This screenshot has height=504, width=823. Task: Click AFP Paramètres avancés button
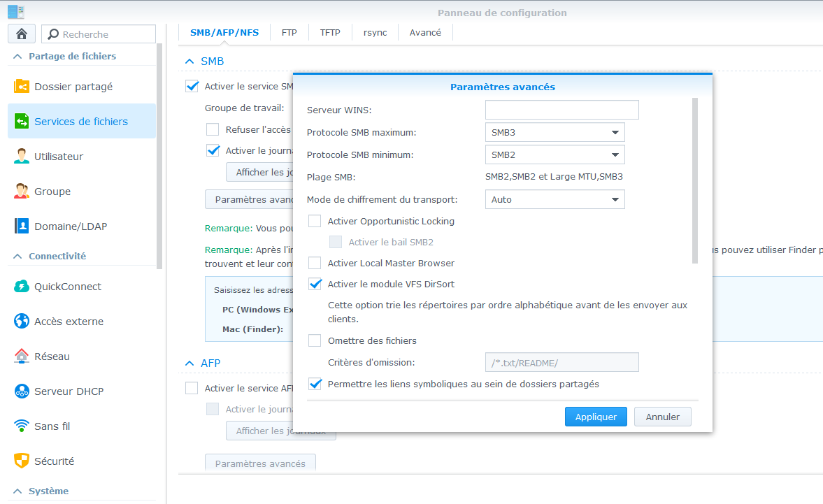click(x=260, y=463)
